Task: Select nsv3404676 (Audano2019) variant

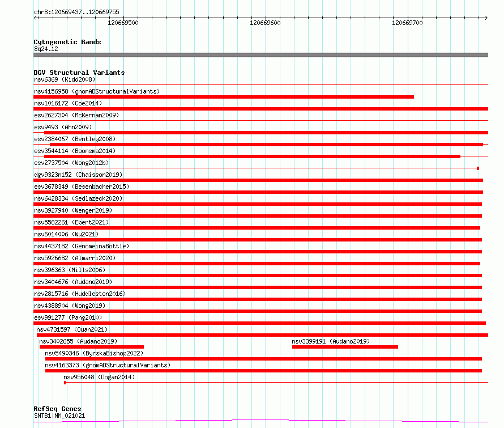Action: [73, 282]
